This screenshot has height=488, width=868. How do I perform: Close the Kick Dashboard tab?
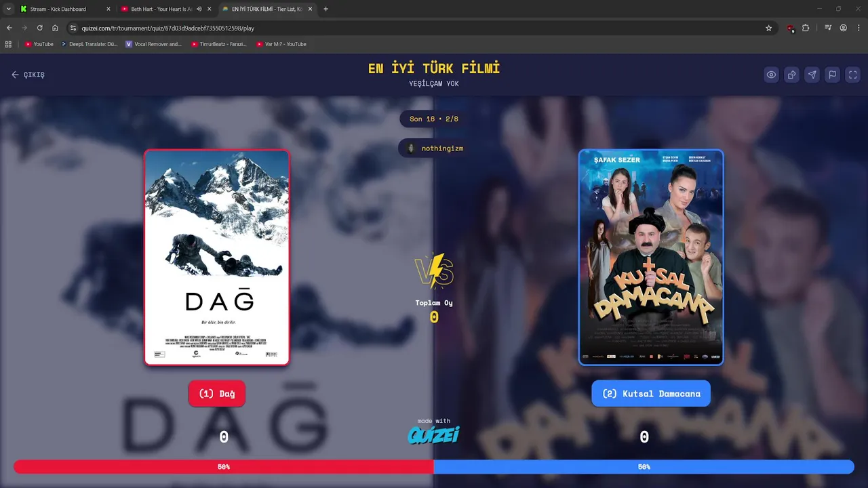coord(108,9)
